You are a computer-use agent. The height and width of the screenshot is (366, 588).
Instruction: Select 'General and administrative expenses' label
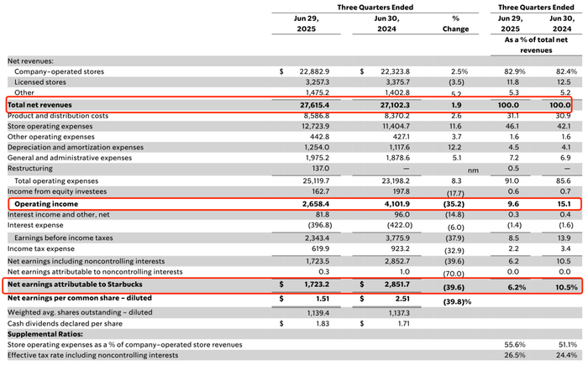tap(70, 158)
